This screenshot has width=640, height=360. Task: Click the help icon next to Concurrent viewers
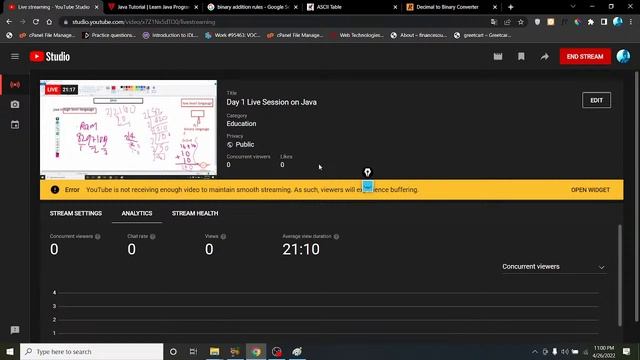pos(98,236)
